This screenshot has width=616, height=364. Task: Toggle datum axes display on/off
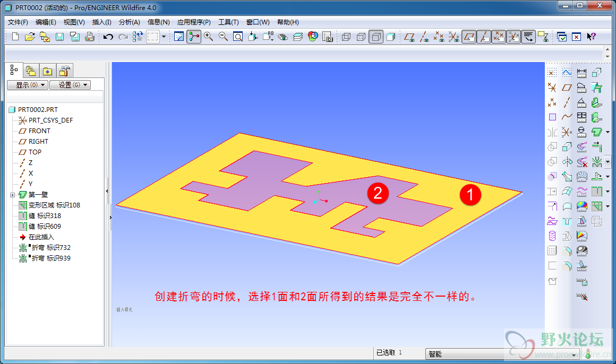(484, 37)
